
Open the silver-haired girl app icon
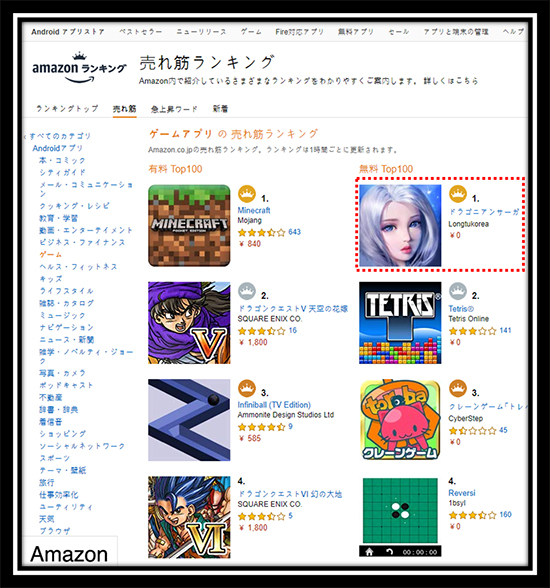[x=400, y=225]
